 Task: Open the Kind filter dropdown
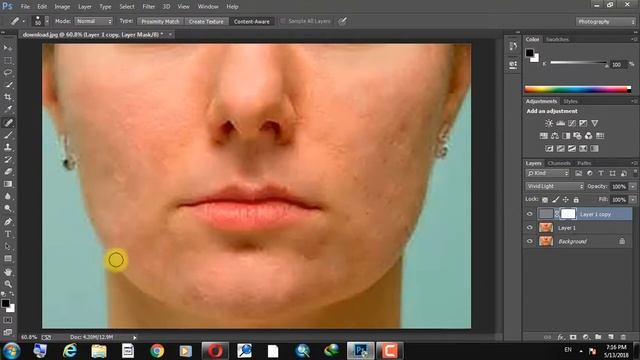(x=547, y=173)
